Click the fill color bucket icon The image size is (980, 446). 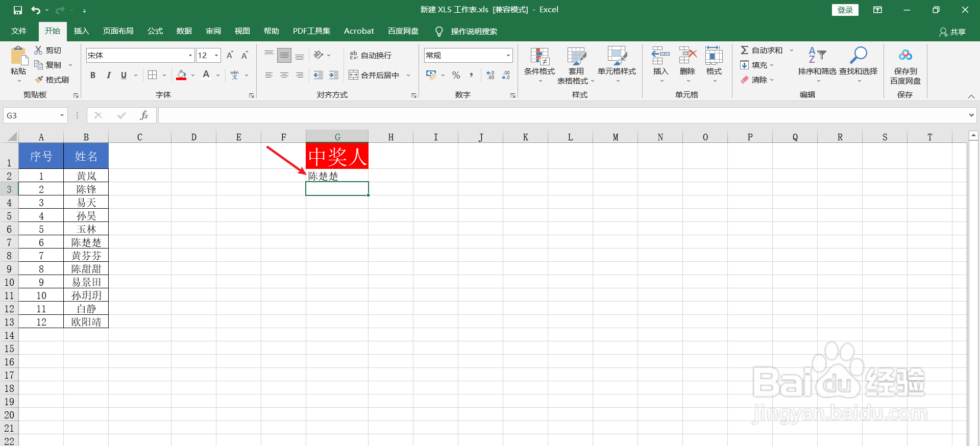click(x=181, y=75)
